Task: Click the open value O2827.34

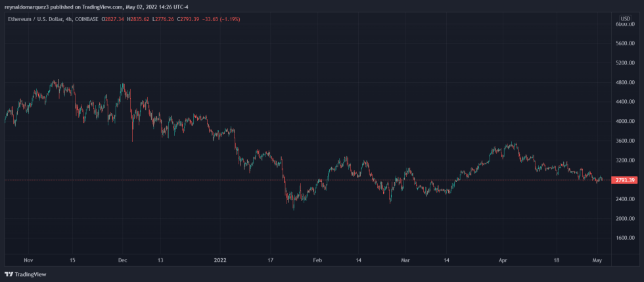Action: [112, 19]
